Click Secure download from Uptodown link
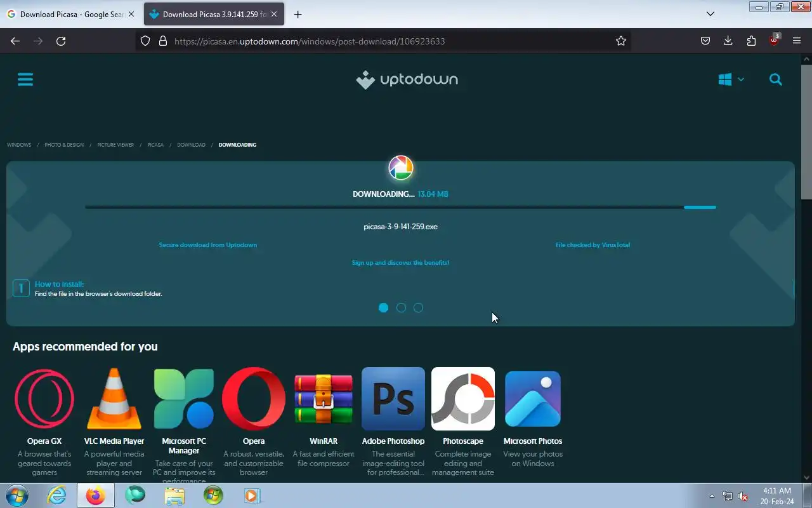812x508 pixels. tap(208, 245)
